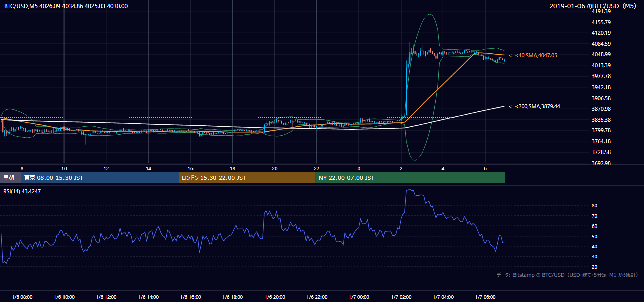The width and height of the screenshot is (644, 302).
Task: Click price axis value 3799.78
Action: [601, 130]
